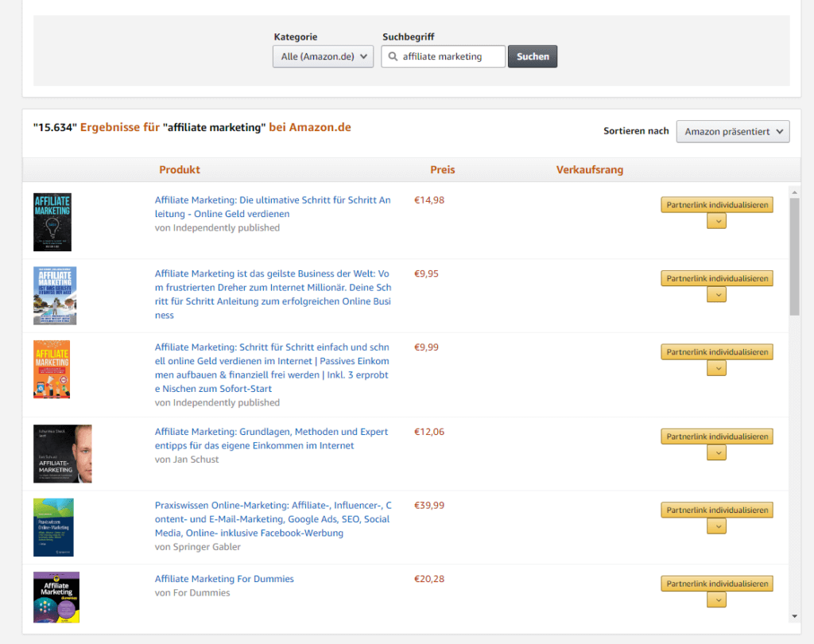
Task: Open the Kategorie dropdown Alle (Amazon.de)
Action: tap(323, 56)
